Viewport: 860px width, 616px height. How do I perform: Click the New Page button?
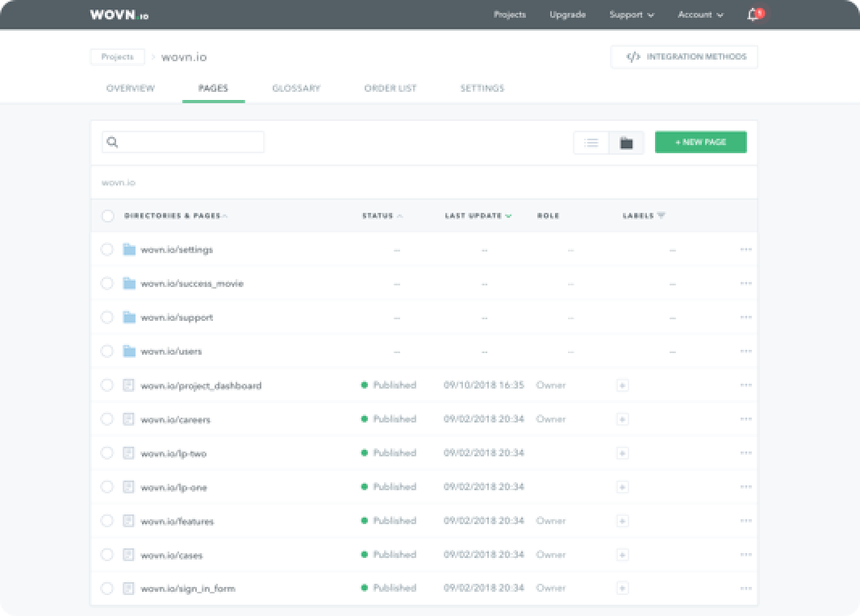pyautogui.click(x=700, y=142)
